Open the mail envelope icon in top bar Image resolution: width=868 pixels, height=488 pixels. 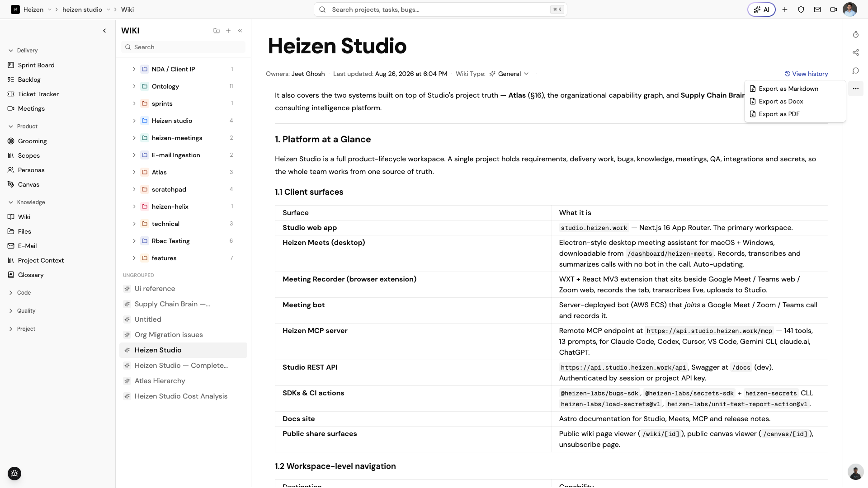tap(817, 9)
